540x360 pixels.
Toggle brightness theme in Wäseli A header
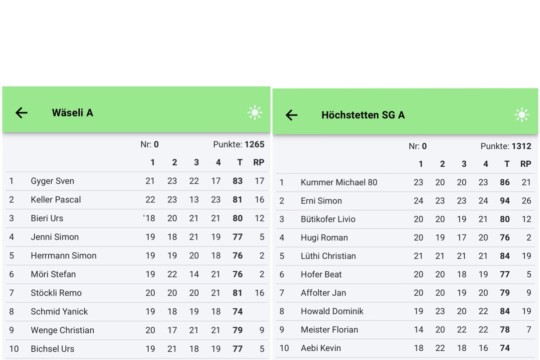pyautogui.click(x=255, y=113)
